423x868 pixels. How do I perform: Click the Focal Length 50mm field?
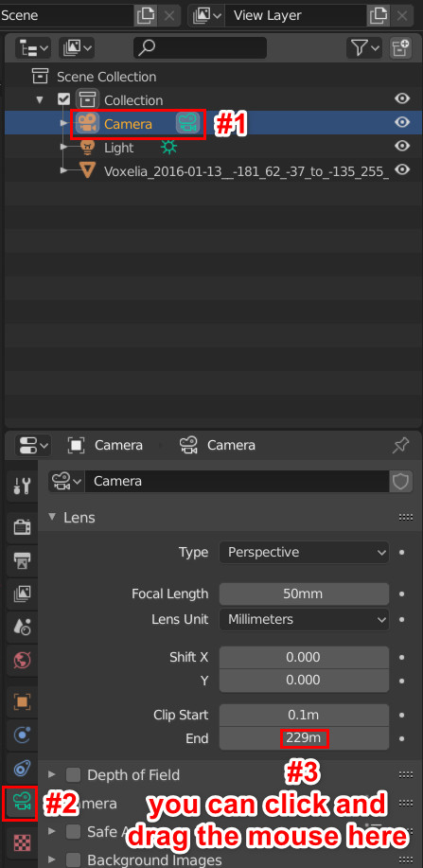tap(304, 594)
